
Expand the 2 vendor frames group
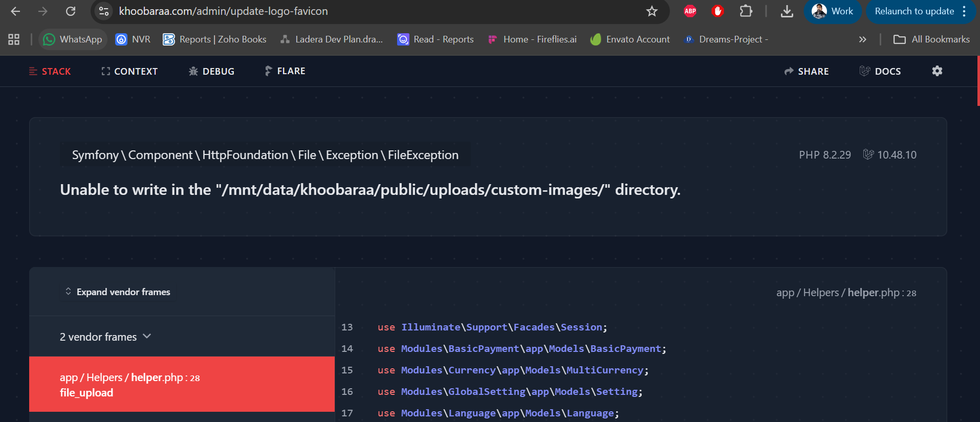coord(105,337)
